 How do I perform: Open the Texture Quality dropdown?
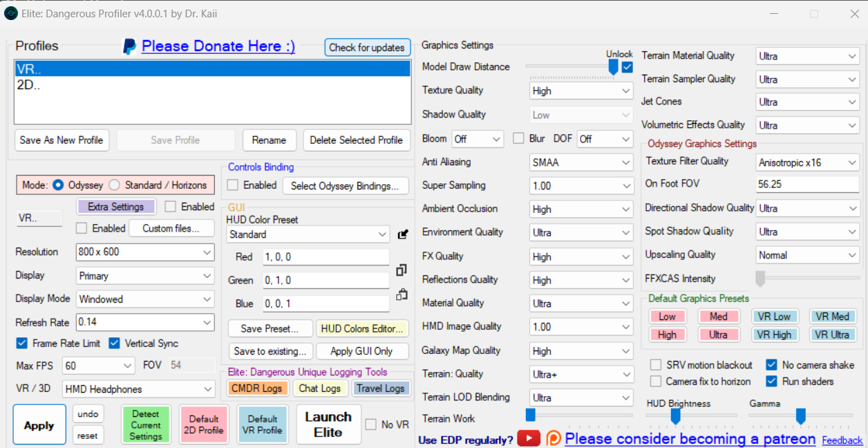coord(581,91)
